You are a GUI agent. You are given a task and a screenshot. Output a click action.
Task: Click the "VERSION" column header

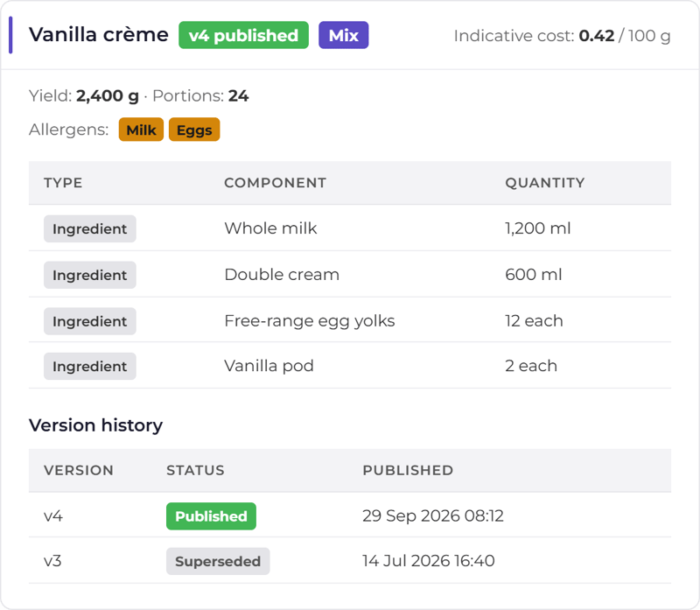79,470
